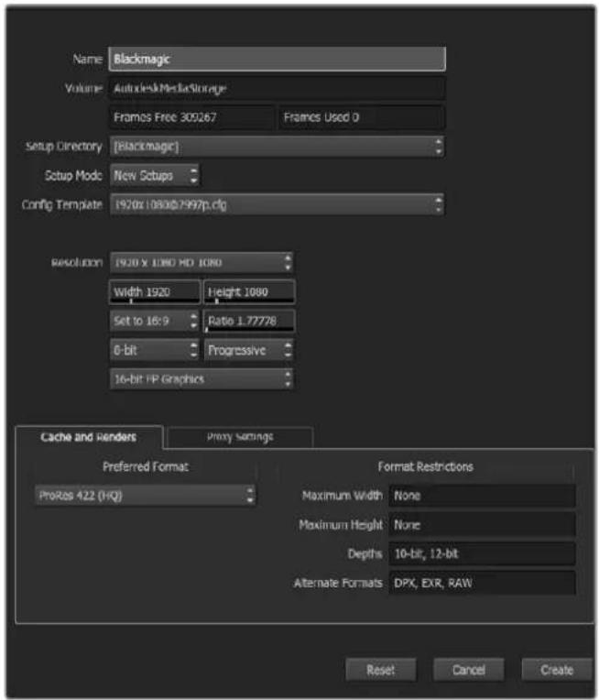
Task: Click the Width 1920 numeric field
Action: (155, 292)
